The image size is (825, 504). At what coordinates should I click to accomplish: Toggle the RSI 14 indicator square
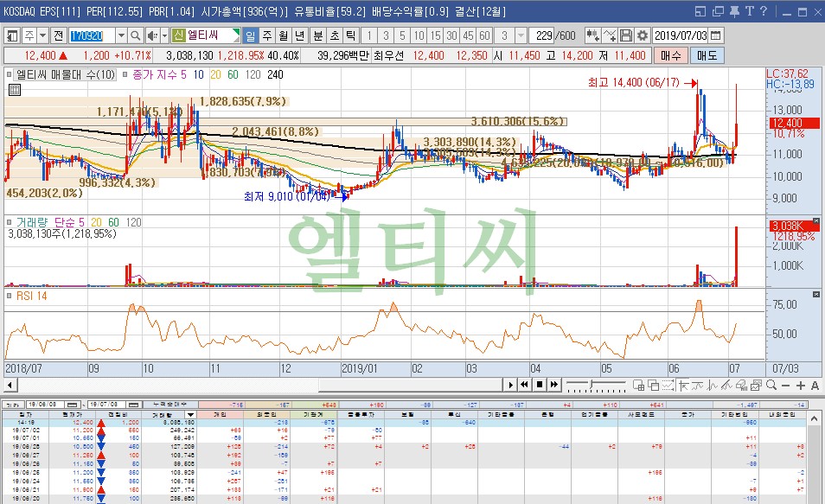click(x=9, y=296)
